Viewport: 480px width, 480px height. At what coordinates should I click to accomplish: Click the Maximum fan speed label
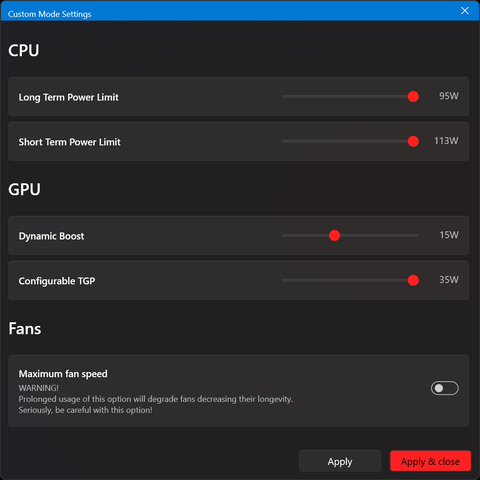63,374
